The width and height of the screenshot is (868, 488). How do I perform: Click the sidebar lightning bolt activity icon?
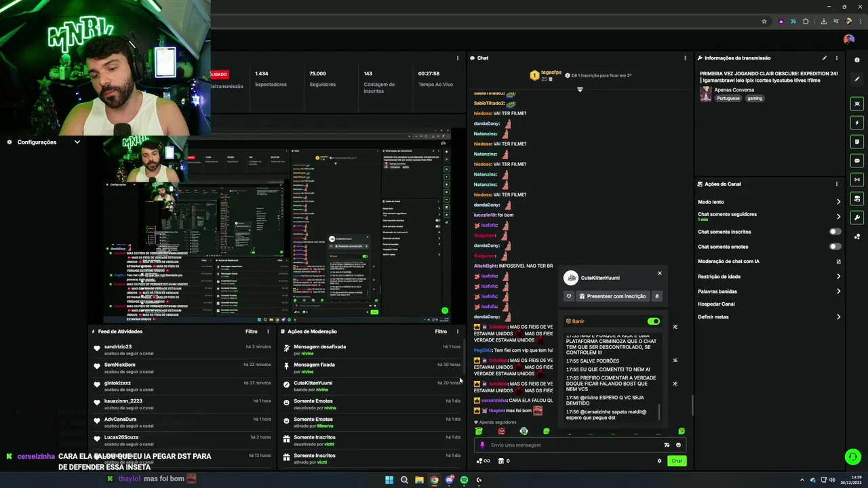point(857,123)
